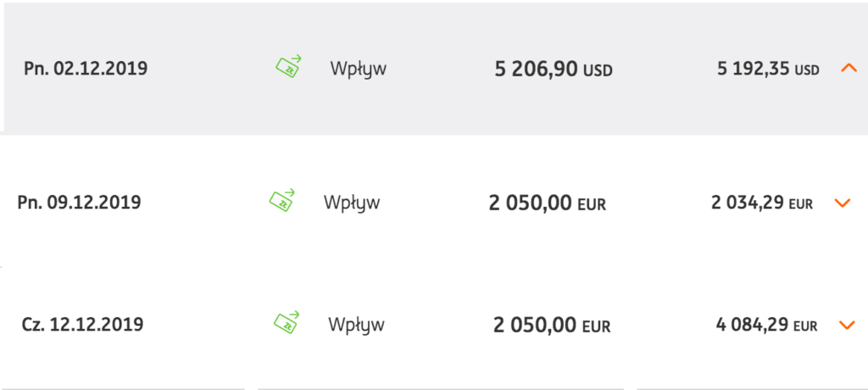Click the date Pn. 02.12.2019
This screenshot has width=868, height=390.
click(86, 69)
